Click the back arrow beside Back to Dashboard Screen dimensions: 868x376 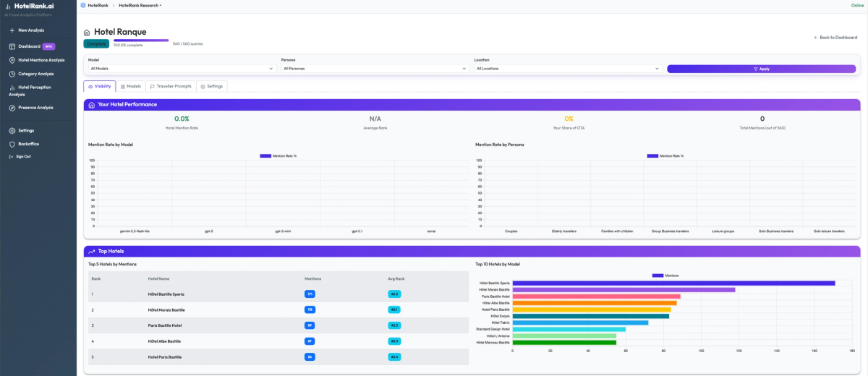(816, 37)
